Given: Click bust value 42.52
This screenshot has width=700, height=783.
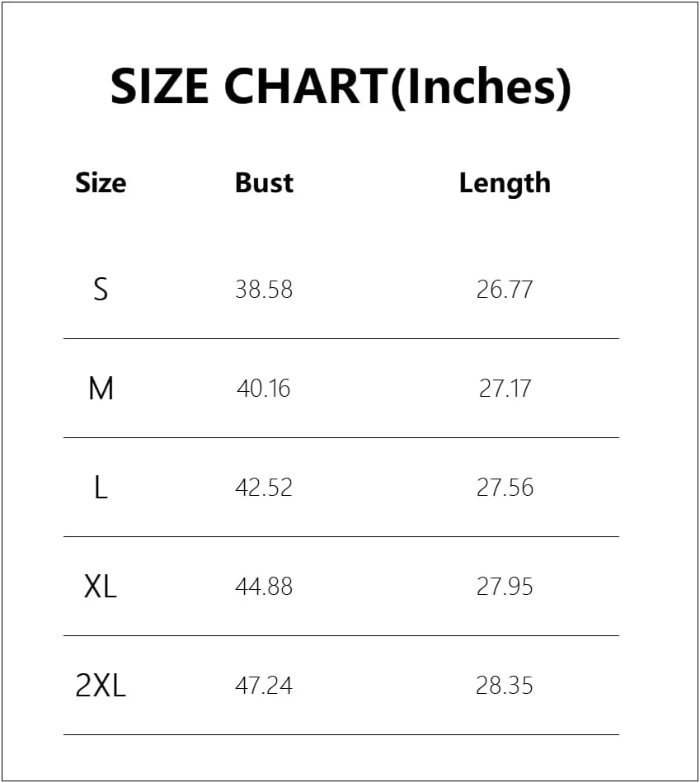Looking at the screenshot, I should point(264,488).
